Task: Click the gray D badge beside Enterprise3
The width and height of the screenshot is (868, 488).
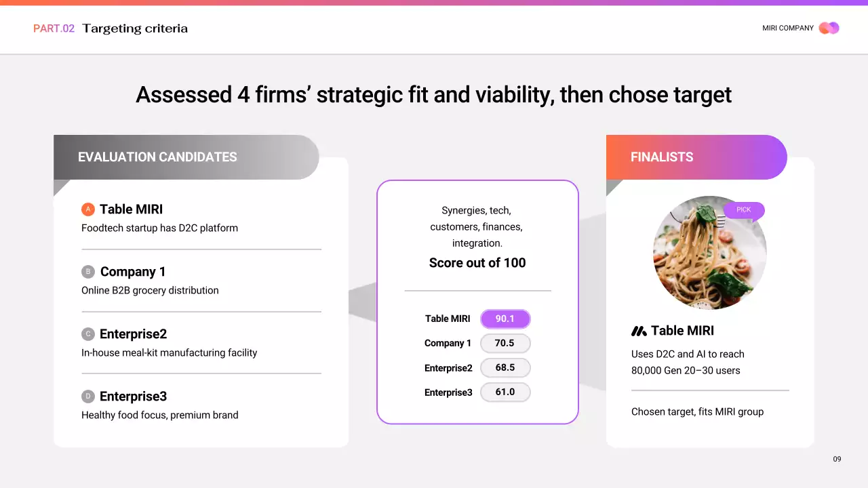Action: click(x=88, y=396)
